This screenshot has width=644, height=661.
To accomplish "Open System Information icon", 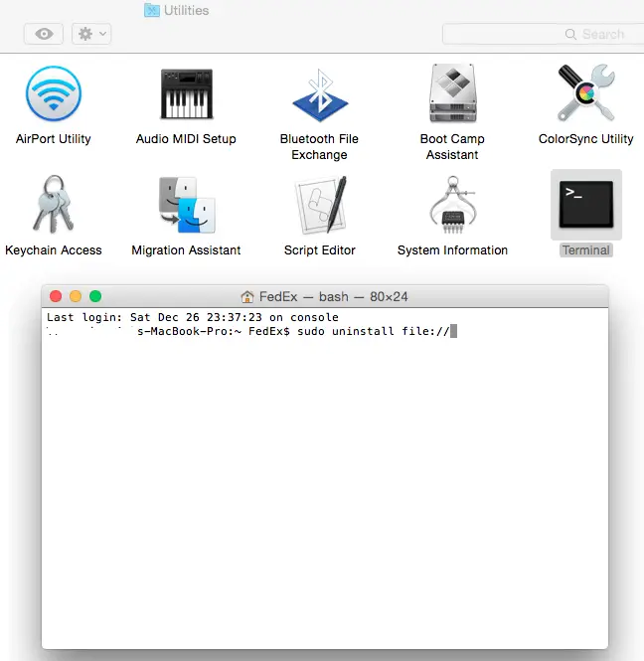I will click(x=452, y=205).
